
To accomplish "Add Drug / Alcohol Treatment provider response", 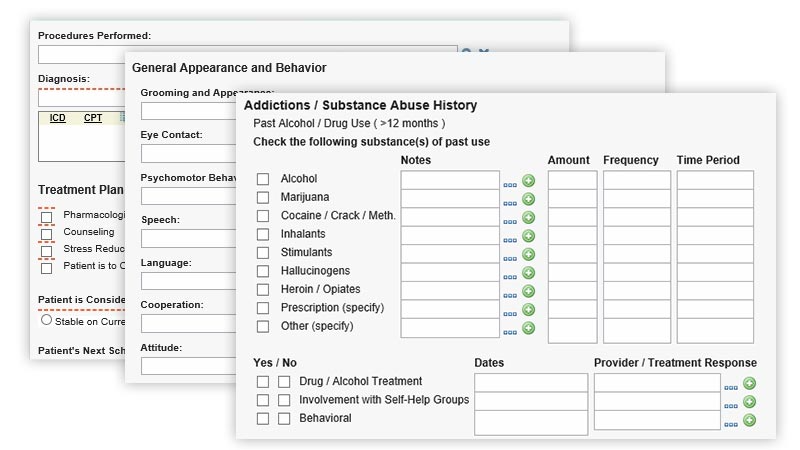I will coord(749,383).
